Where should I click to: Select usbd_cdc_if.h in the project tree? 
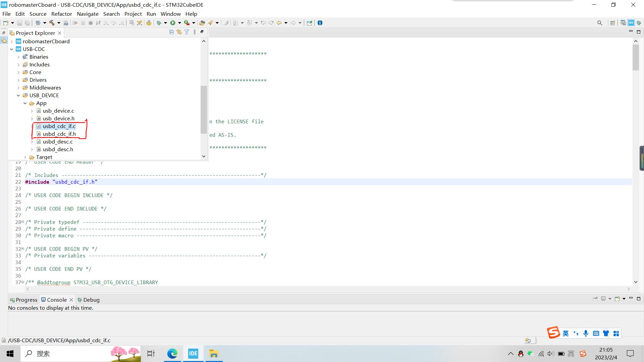tap(59, 134)
